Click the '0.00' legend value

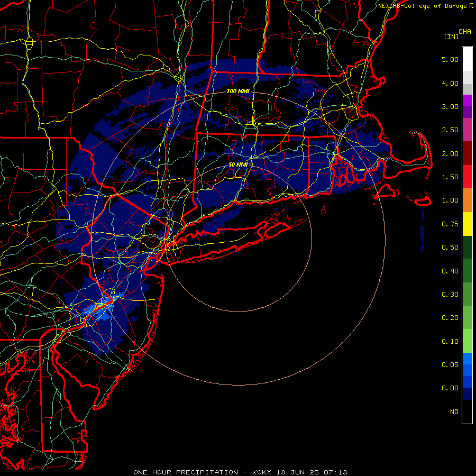click(450, 388)
